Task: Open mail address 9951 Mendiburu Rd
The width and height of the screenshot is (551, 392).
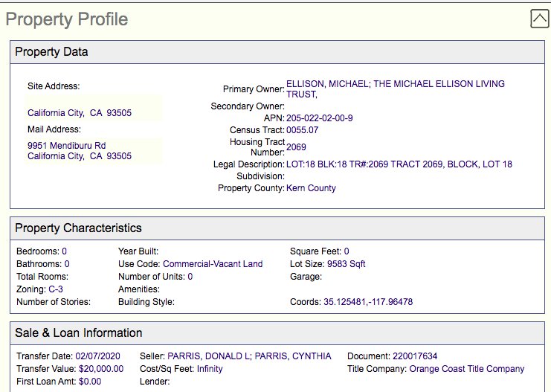Action: click(67, 146)
